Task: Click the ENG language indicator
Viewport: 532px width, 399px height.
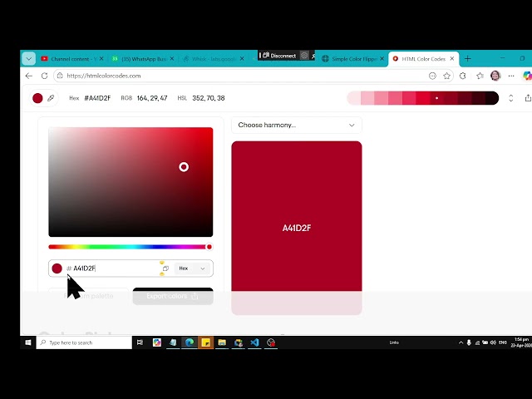Action: click(x=502, y=342)
